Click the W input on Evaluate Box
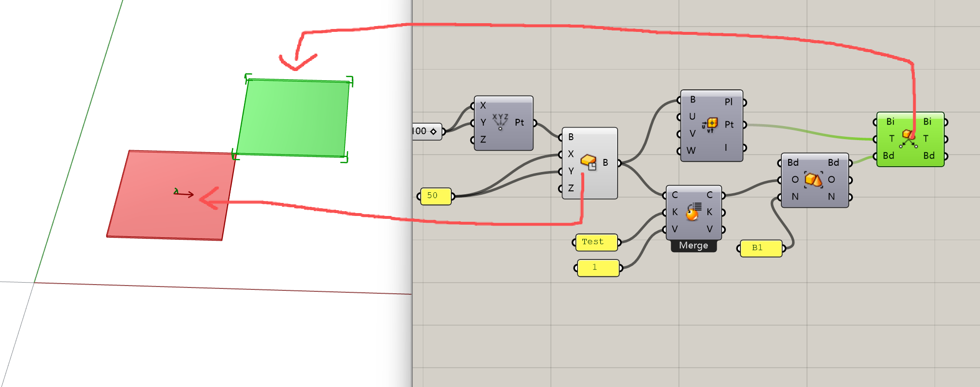The height and width of the screenshot is (387, 980). coord(692,151)
